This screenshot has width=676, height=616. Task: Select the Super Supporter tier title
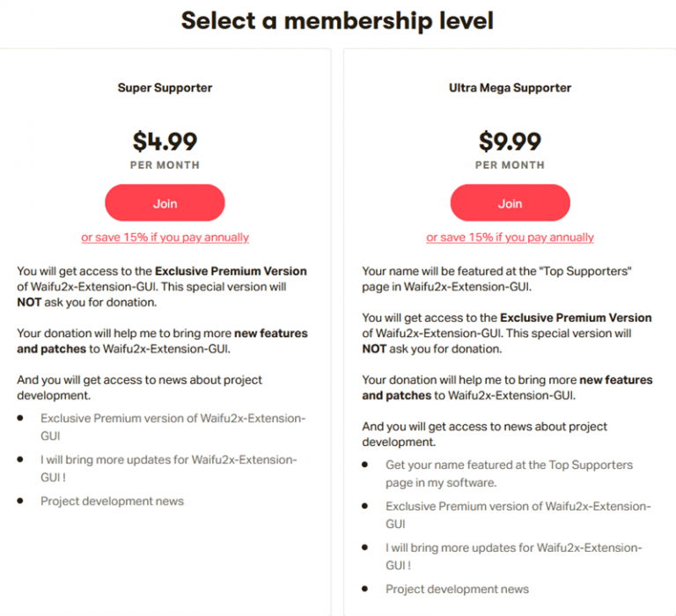[x=165, y=88]
